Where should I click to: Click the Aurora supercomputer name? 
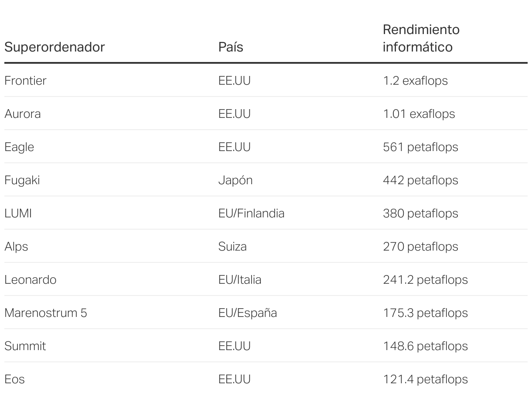coord(23,114)
